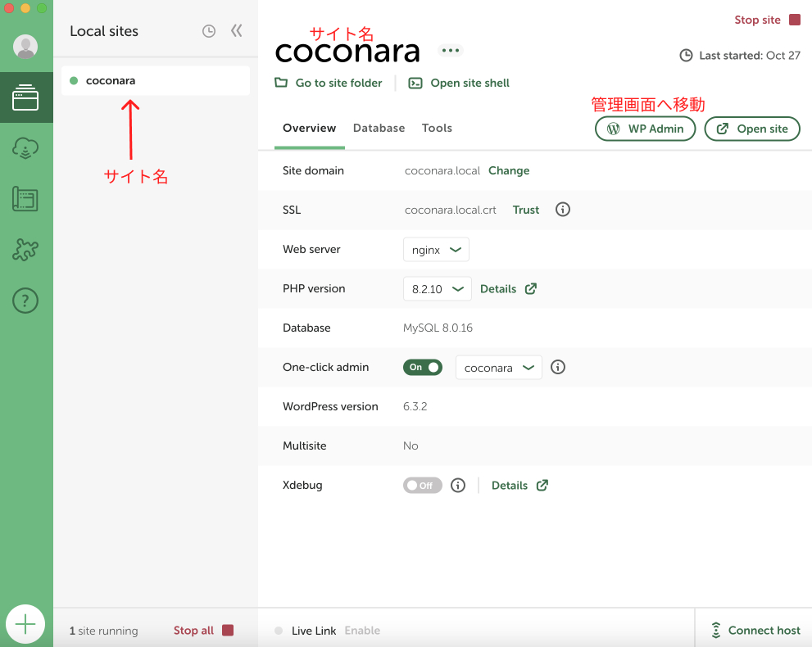
Task: Click the terminal icon for site shell
Action: coord(415,83)
